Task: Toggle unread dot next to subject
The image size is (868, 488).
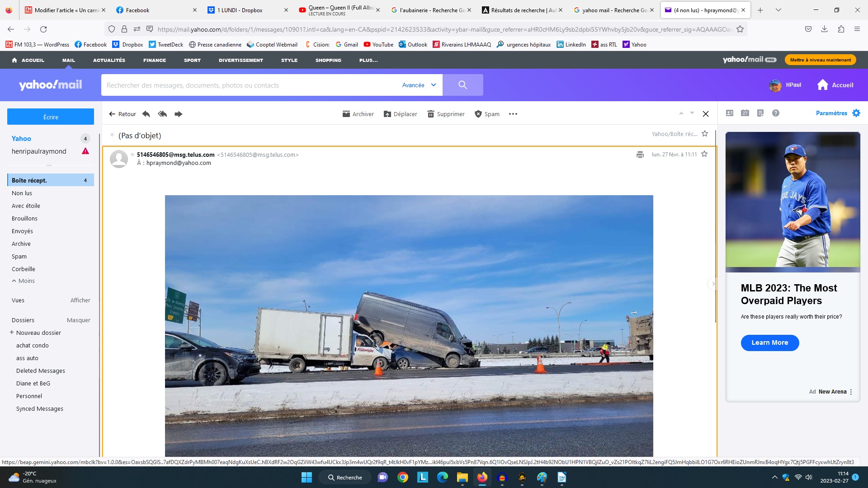Action: [112, 135]
